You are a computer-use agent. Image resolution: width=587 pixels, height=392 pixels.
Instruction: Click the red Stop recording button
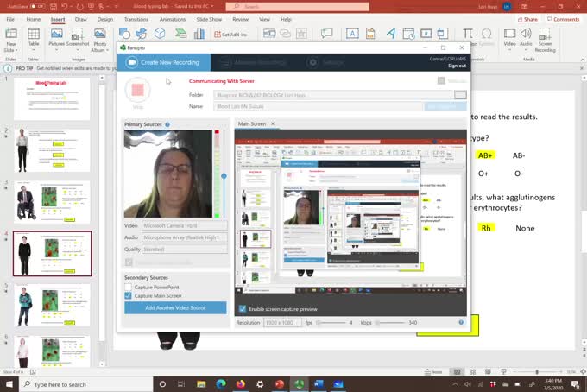coord(138,91)
